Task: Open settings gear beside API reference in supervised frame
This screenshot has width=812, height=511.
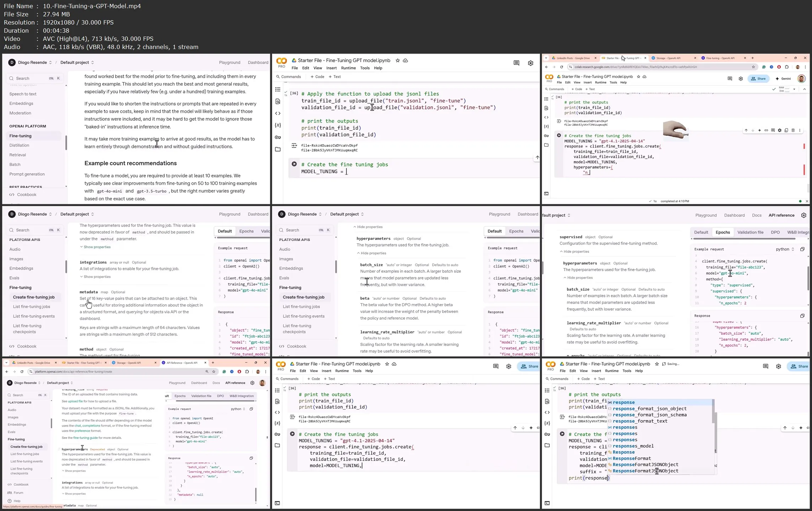Action: pyautogui.click(x=803, y=215)
